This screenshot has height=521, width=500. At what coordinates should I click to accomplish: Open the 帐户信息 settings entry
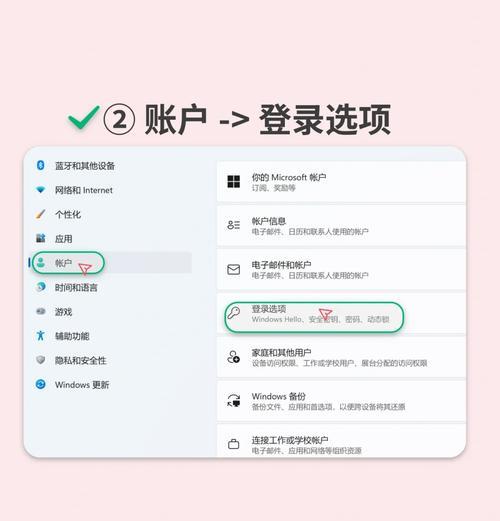(x=341, y=226)
